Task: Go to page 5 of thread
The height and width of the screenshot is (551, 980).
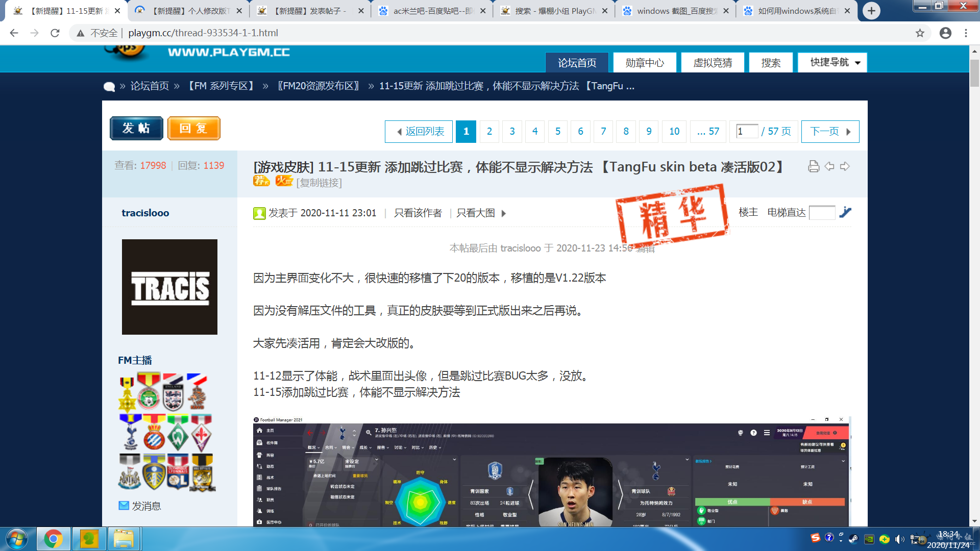Action: 558,132
